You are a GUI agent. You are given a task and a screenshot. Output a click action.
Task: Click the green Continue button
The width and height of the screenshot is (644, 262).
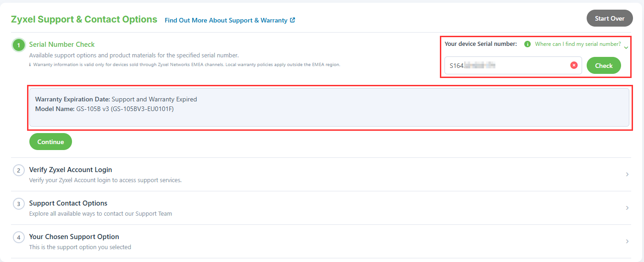(50, 142)
